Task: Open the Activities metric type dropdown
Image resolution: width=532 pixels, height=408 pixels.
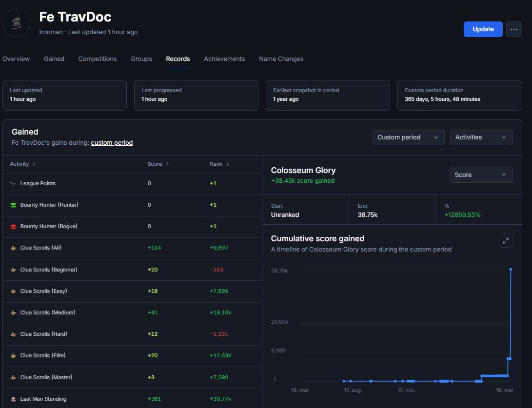Action: click(x=481, y=137)
